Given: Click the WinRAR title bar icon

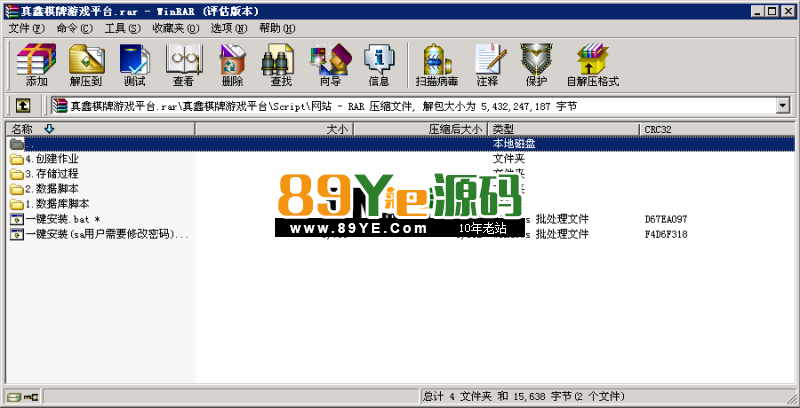Looking at the screenshot, I should pyautogui.click(x=12, y=11).
